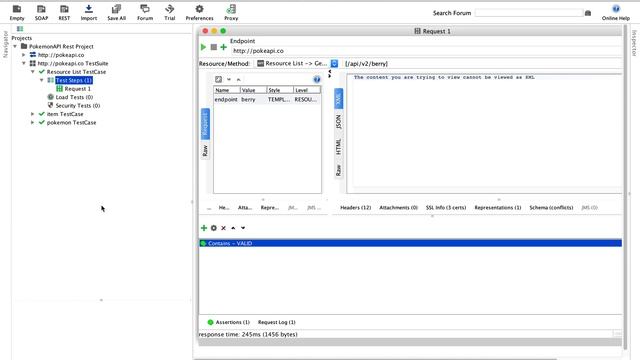This screenshot has height=360, width=640.
Task: Create a new SOAP project
Action: [41, 13]
